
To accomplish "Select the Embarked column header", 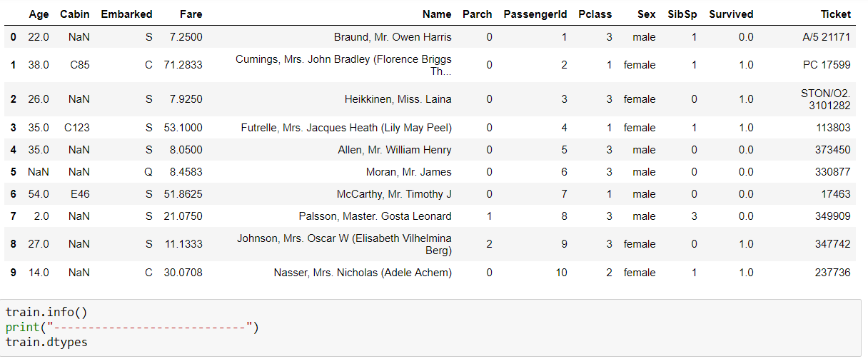I will tap(127, 14).
